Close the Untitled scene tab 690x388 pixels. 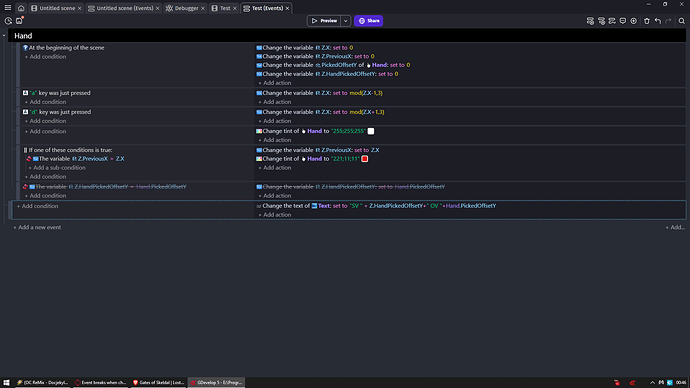click(79, 8)
